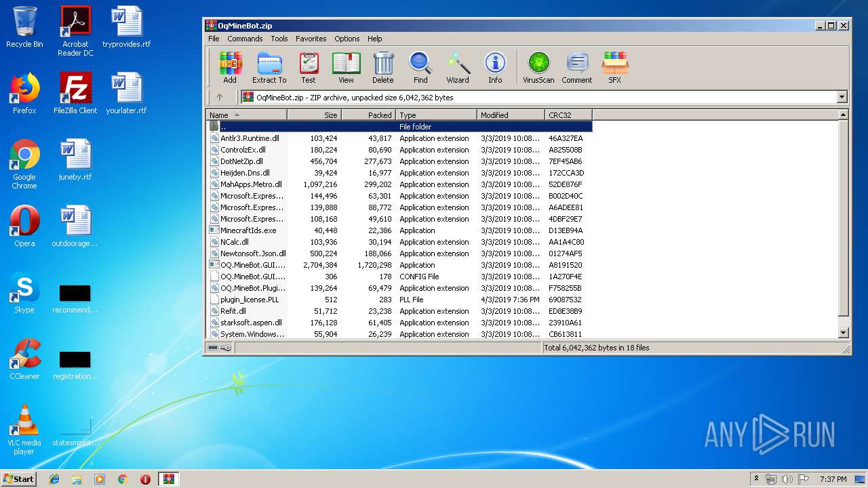Select plugin_license.PLL file
This screenshot has width=868, height=488.
click(399, 300)
